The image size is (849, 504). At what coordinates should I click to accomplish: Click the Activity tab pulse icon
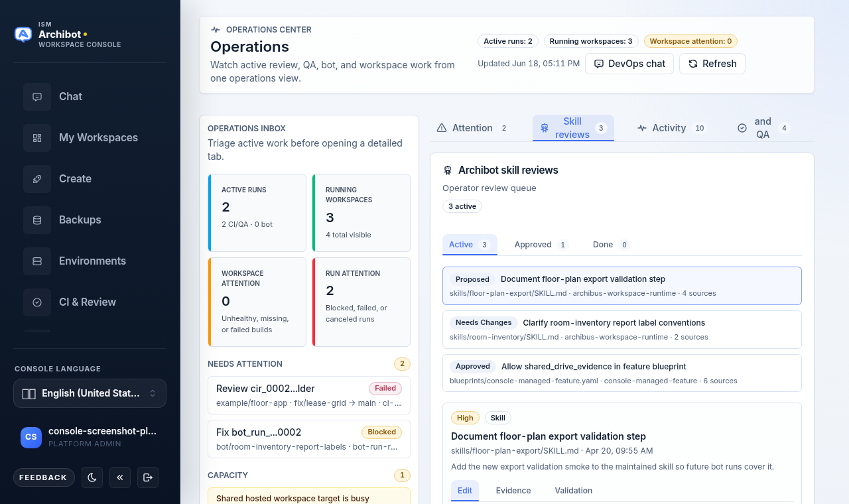point(642,128)
